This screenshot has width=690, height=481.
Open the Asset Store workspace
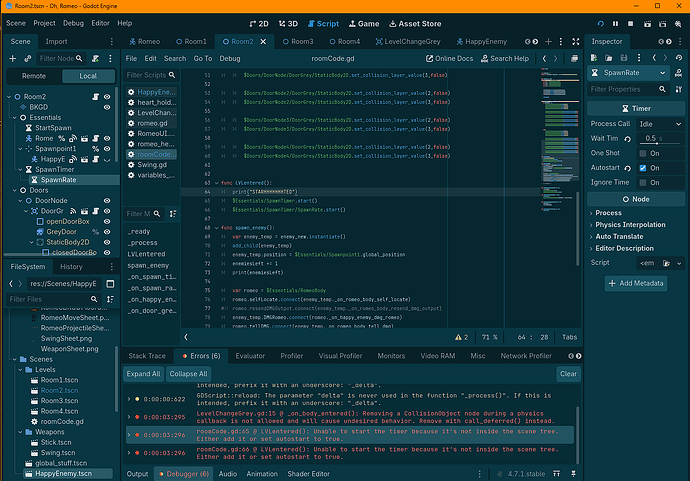(415, 24)
